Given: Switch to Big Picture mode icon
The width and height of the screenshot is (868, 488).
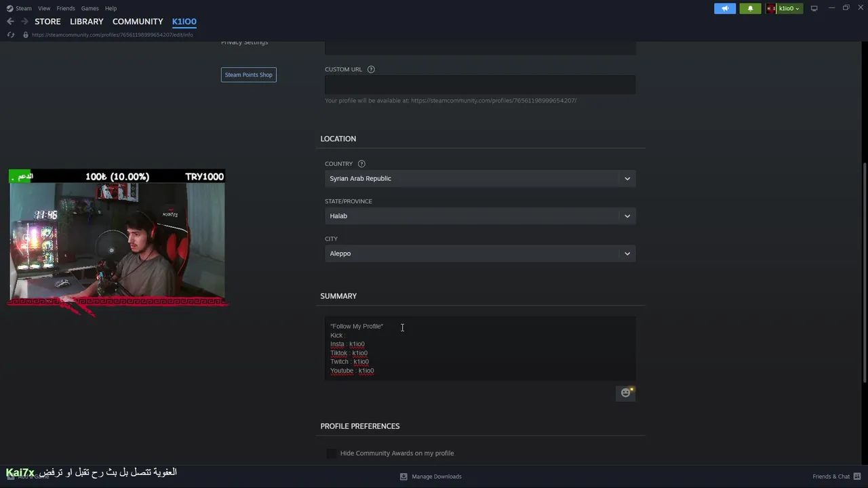Looking at the screenshot, I should 814,8.
